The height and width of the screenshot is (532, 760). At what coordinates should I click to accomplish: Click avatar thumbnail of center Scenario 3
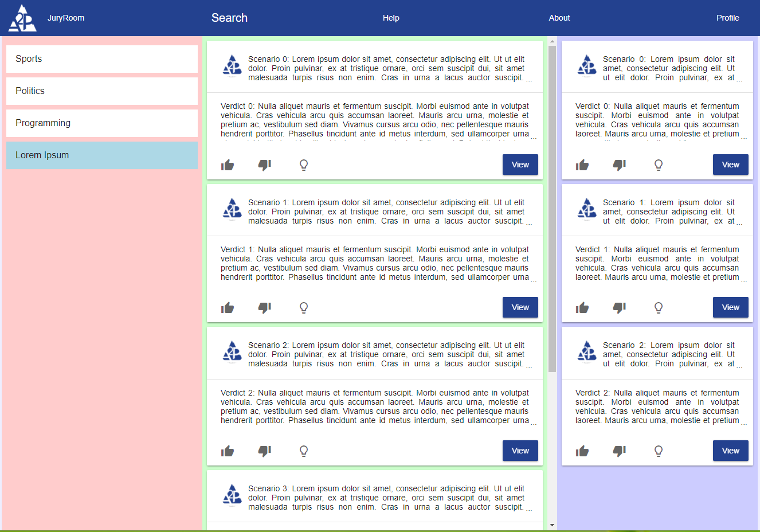coord(232,495)
